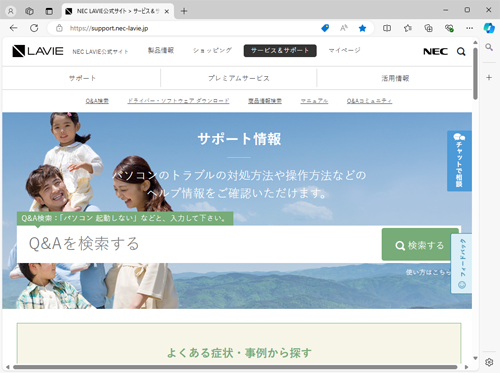Viewport: 500px width, 373px height.
Task: Open the ショッピング menu
Action: pos(212,50)
